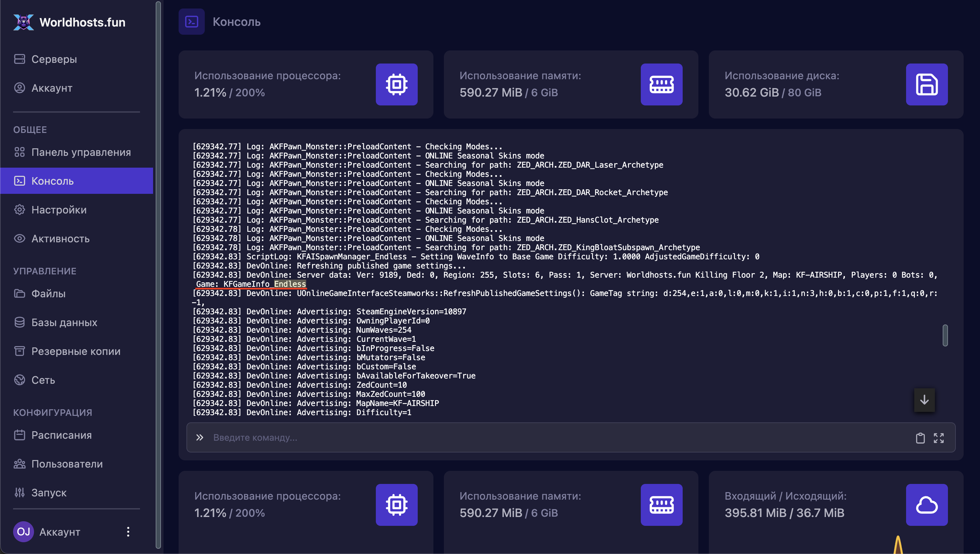The width and height of the screenshot is (980, 554).
Task: Open the Серверы menu item
Action: coord(54,59)
